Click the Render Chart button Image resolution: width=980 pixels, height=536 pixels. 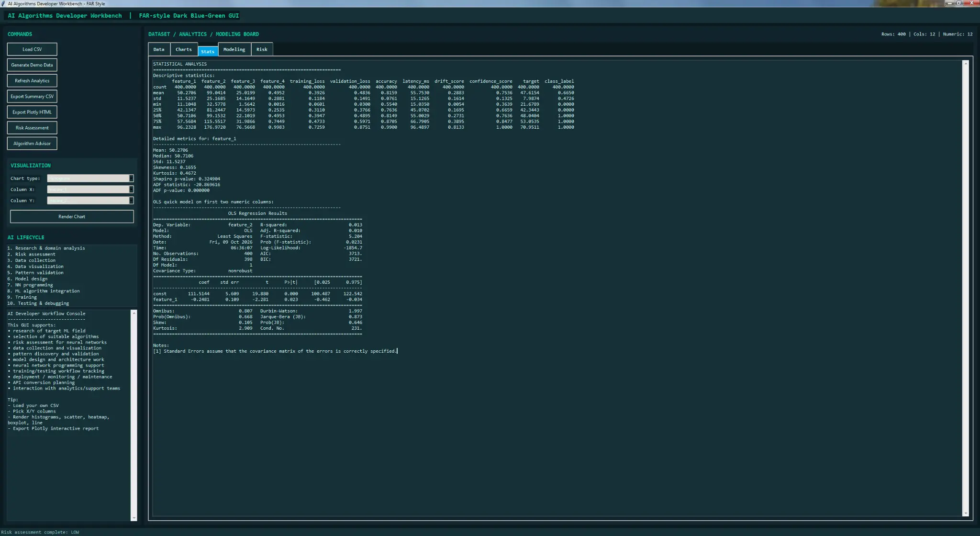pos(72,217)
